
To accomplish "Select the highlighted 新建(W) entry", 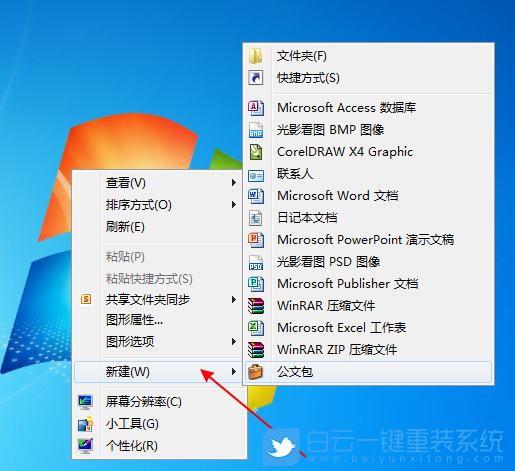I will (158, 372).
